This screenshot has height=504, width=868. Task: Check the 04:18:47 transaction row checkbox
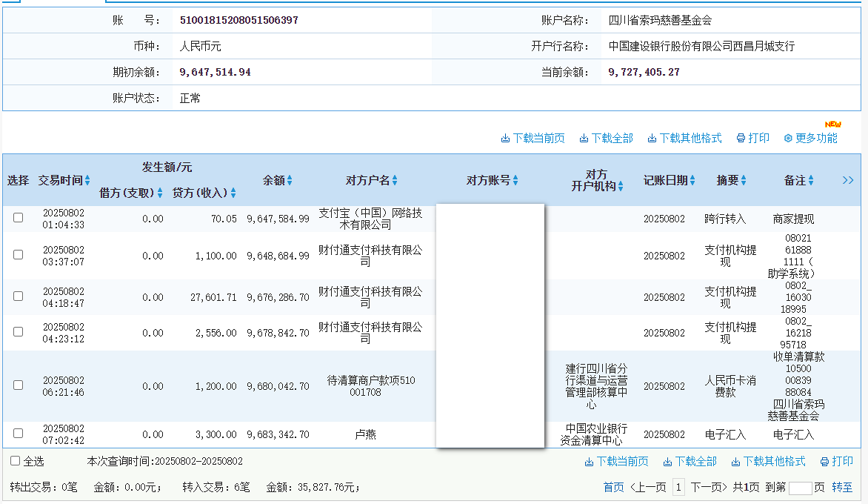(19, 296)
